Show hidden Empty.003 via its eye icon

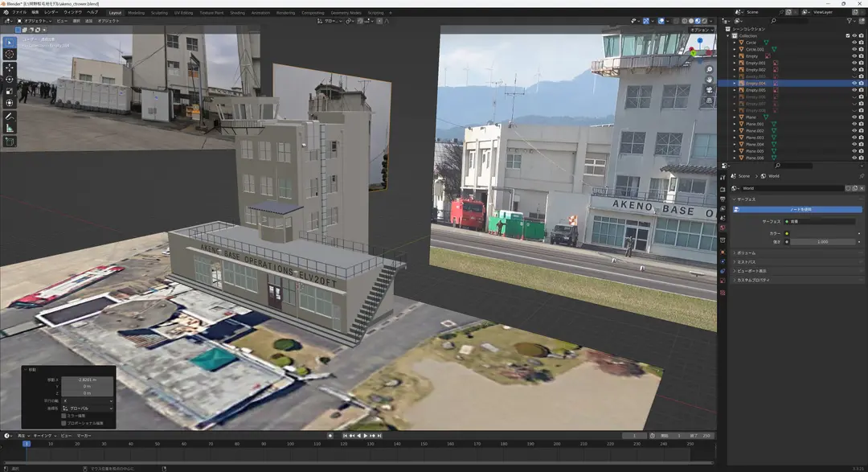tap(854, 76)
